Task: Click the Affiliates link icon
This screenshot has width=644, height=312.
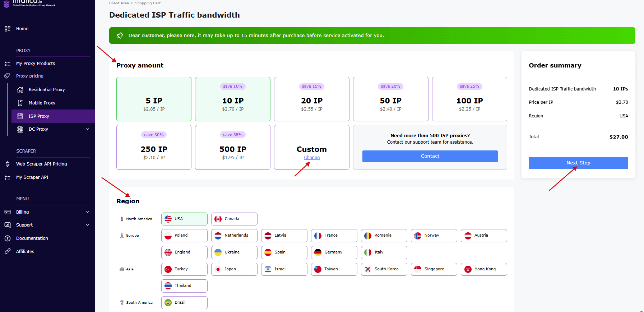Action: pyautogui.click(x=7, y=252)
